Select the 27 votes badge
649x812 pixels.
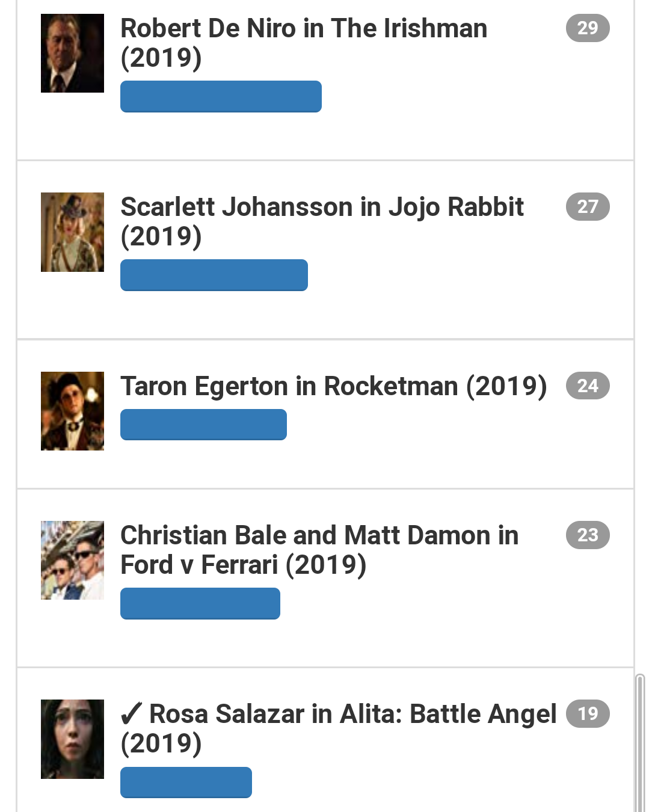pos(588,206)
